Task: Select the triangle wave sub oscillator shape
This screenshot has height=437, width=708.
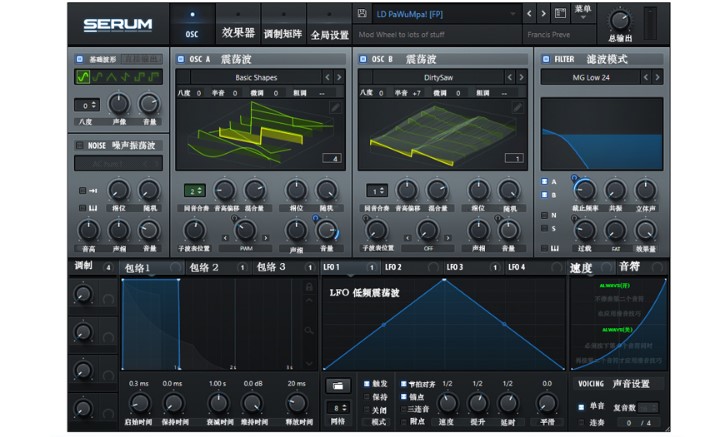Action: point(111,77)
